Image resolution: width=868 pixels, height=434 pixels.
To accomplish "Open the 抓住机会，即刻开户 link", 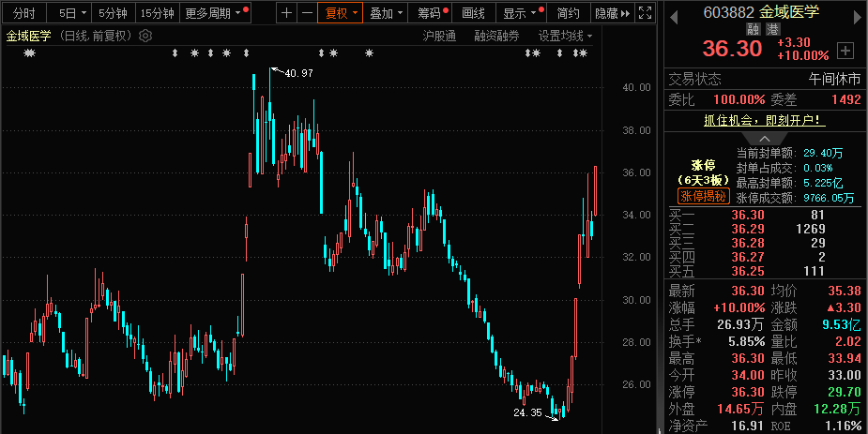I will coord(764,120).
